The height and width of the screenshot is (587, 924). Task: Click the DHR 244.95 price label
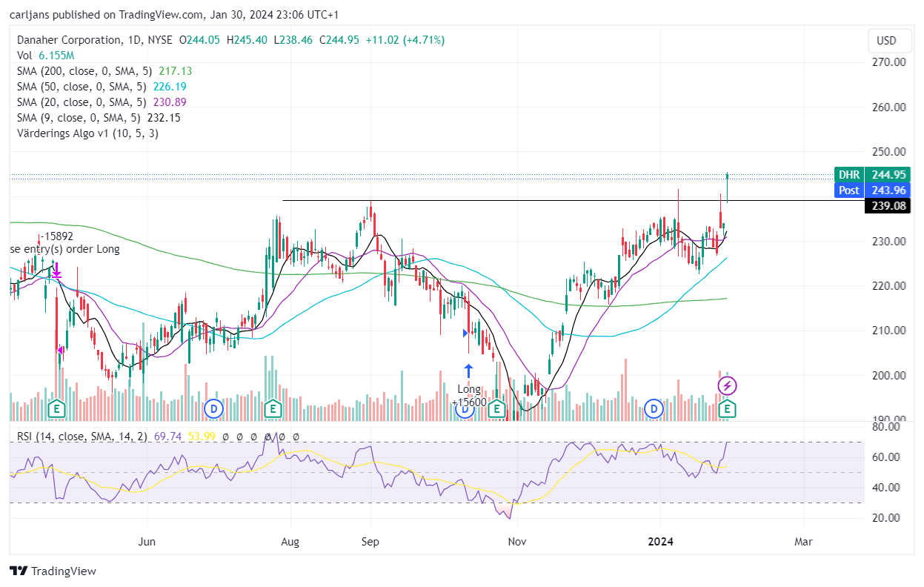(872, 175)
